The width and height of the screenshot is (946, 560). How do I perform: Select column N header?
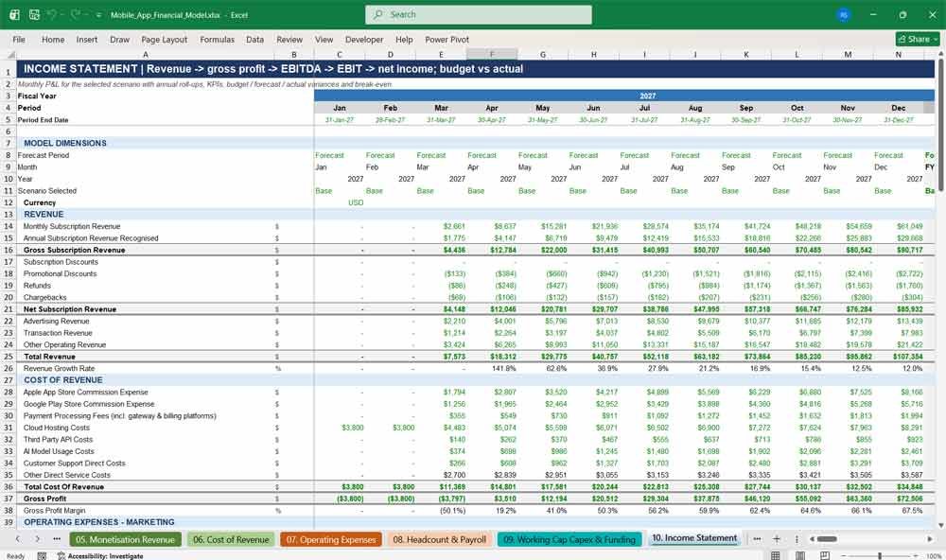899,54
